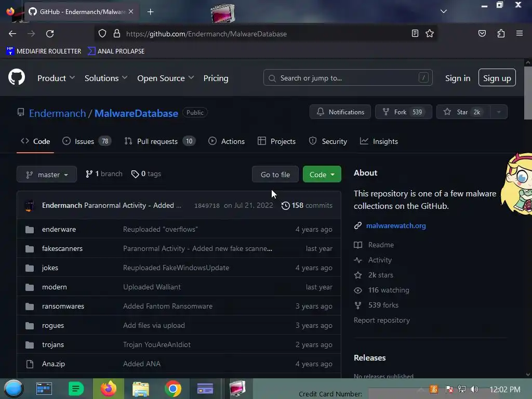Switch to the Actions tab
The image size is (532, 399).
227,141
